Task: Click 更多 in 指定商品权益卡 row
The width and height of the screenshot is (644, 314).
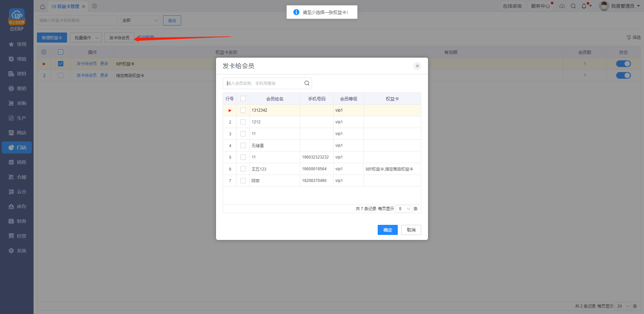Action: point(104,75)
